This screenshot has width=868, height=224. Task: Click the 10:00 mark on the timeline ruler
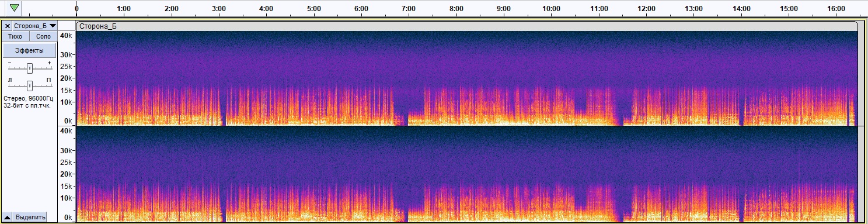point(552,9)
